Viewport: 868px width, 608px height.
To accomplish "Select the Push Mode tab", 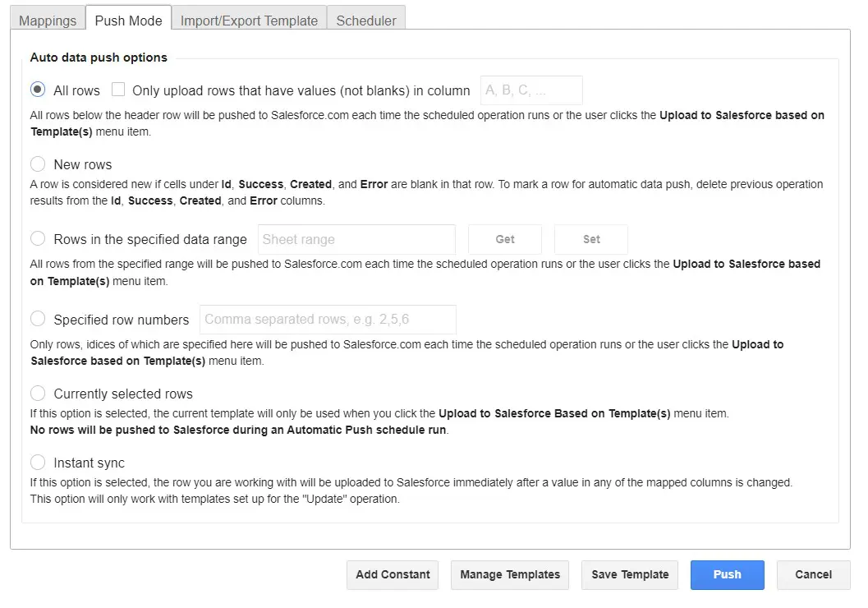I will coord(128,21).
